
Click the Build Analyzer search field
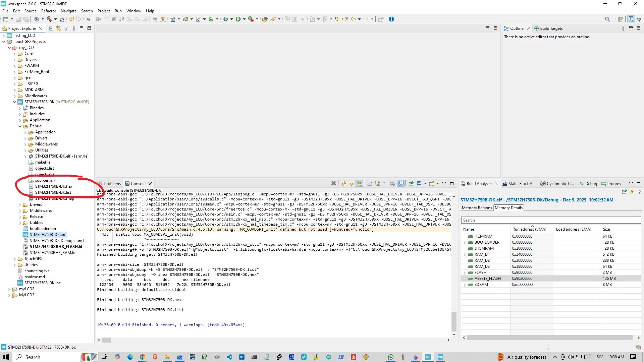tap(551, 220)
